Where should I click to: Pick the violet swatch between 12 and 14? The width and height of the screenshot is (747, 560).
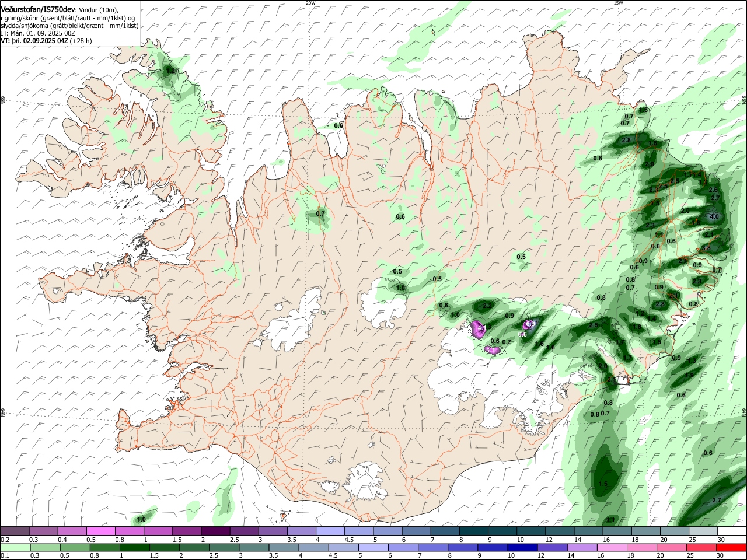point(552,547)
